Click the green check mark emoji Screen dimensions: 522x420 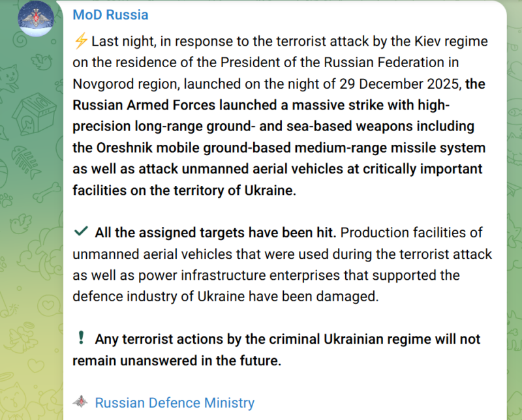(x=82, y=232)
